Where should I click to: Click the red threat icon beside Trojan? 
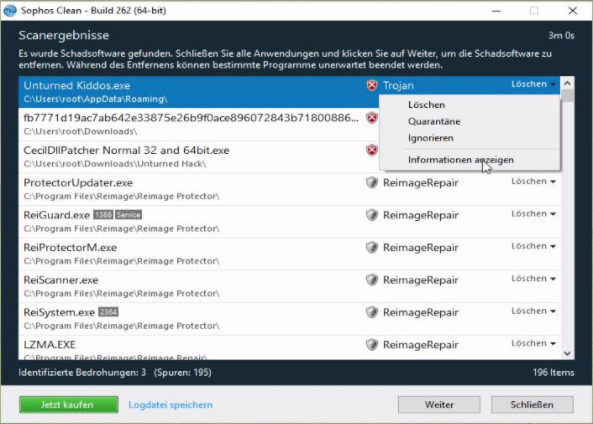click(372, 85)
